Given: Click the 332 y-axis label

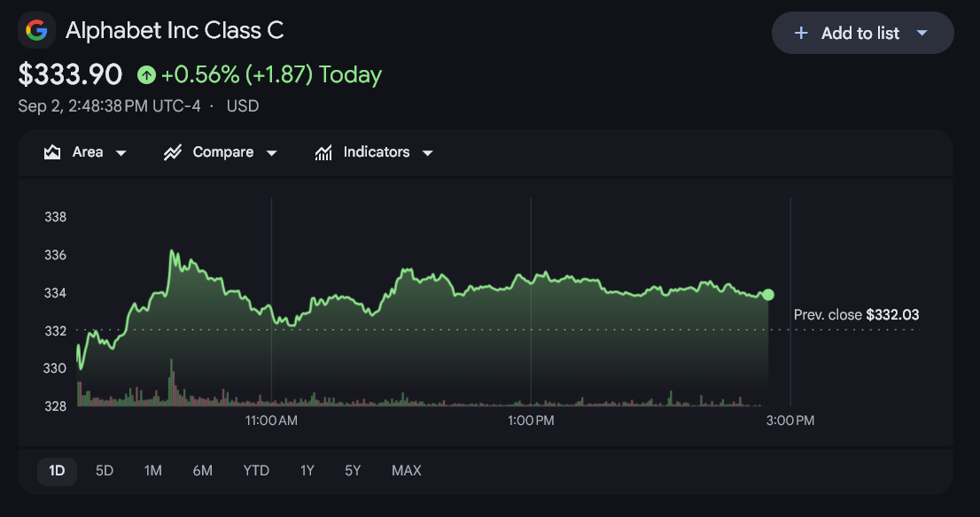Looking at the screenshot, I should click(x=55, y=331).
